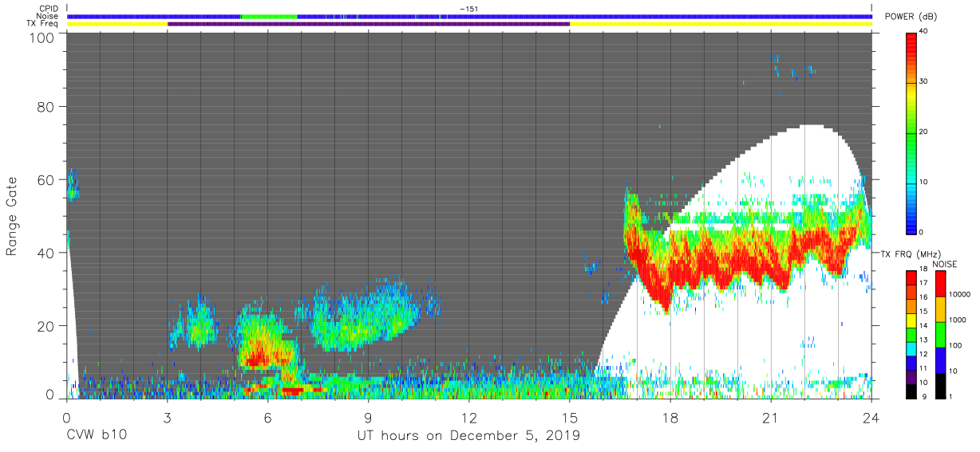
Task: Click the small blue echo patch near gate 57 at 0 UT
Action: pyautogui.click(x=73, y=188)
